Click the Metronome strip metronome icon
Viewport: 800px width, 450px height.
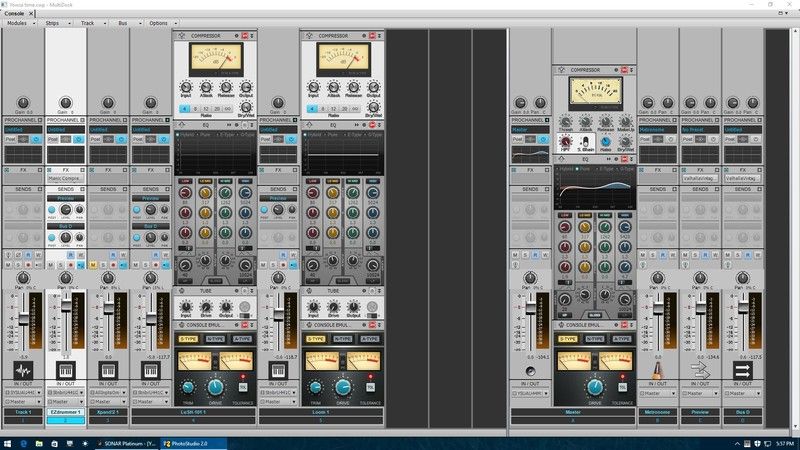coord(657,370)
